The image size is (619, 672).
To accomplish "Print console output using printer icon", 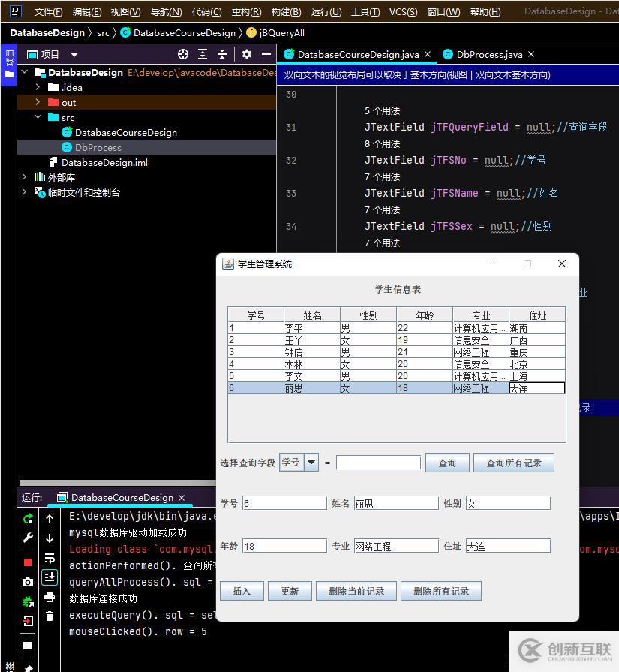I will click(50, 598).
